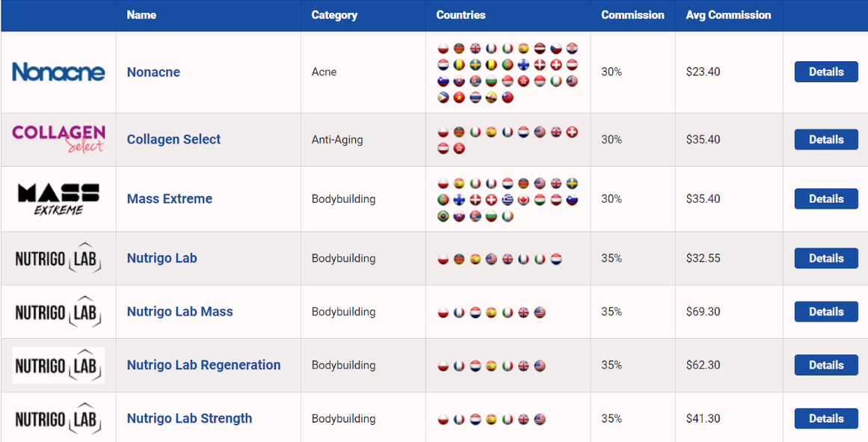This screenshot has height=442, width=868.
Task: Click the Avg Commission column header
Action: click(x=728, y=15)
